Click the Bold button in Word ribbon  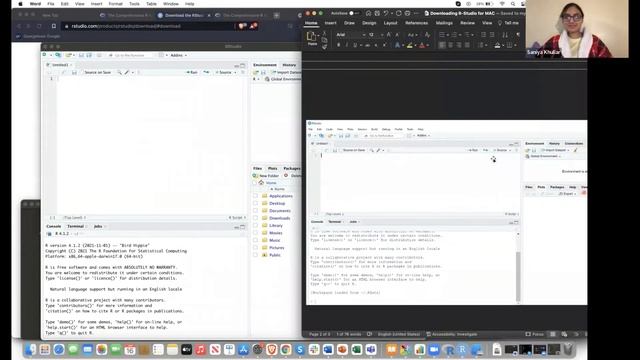click(x=338, y=45)
